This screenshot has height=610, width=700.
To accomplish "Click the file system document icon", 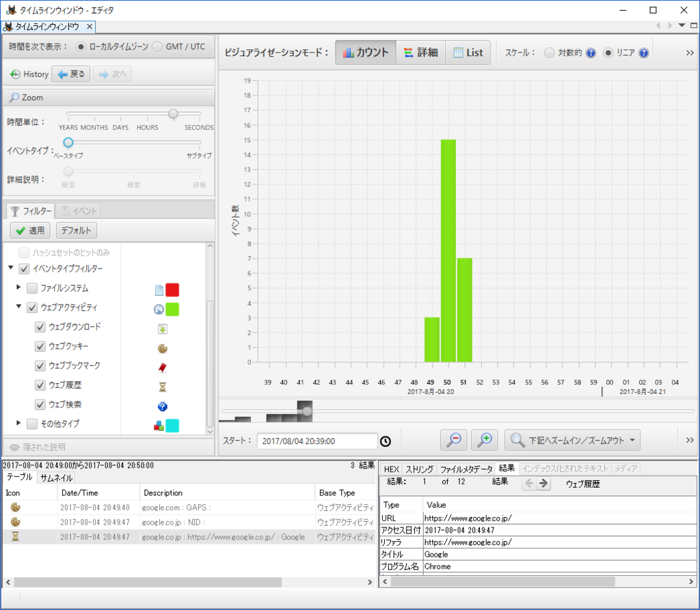I will [x=159, y=290].
